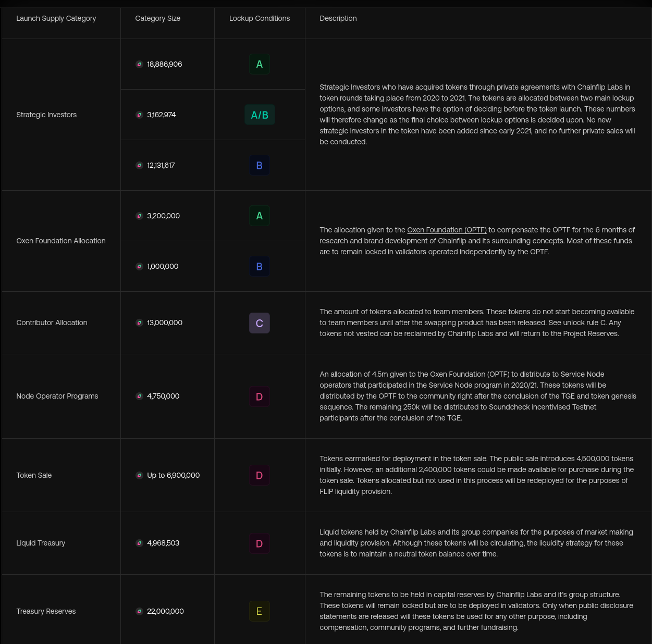This screenshot has width=652, height=644.
Task: Click the value Up to 6,900,000
Action: point(174,475)
